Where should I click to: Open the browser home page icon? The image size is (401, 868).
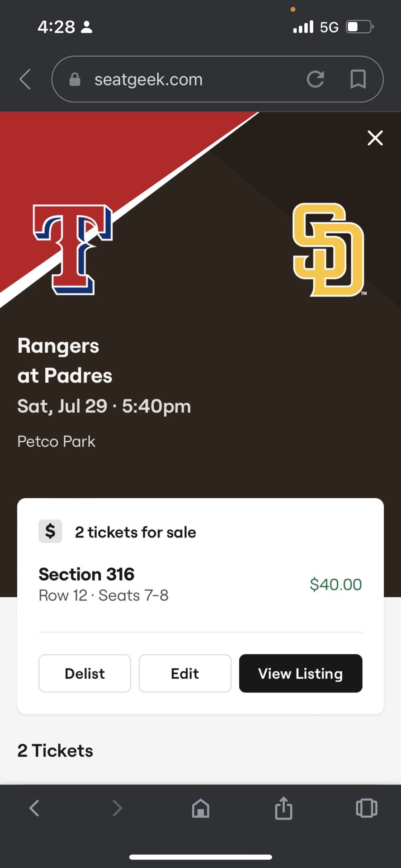click(200, 808)
